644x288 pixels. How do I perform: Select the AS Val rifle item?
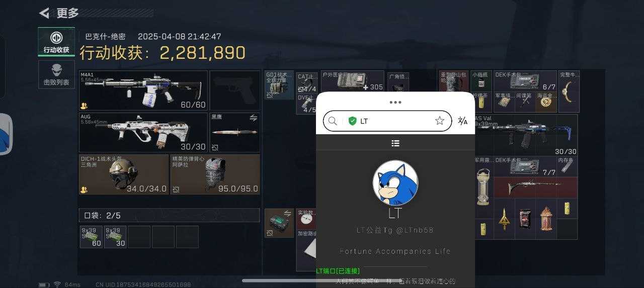tap(526, 135)
